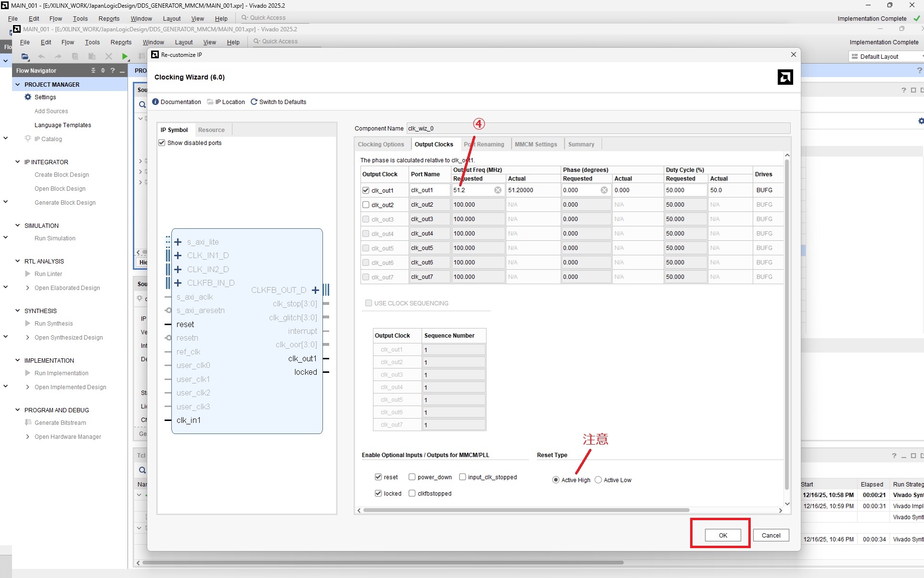Click the IP Location folder icon
Viewport: 924px width, 578px height.
click(x=210, y=102)
